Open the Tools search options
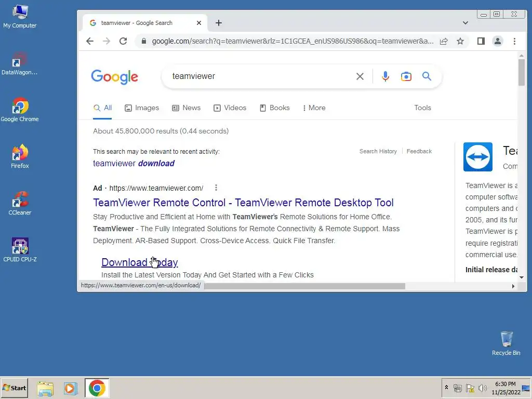The image size is (532, 399). pyautogui.click(x=422, y=108)
